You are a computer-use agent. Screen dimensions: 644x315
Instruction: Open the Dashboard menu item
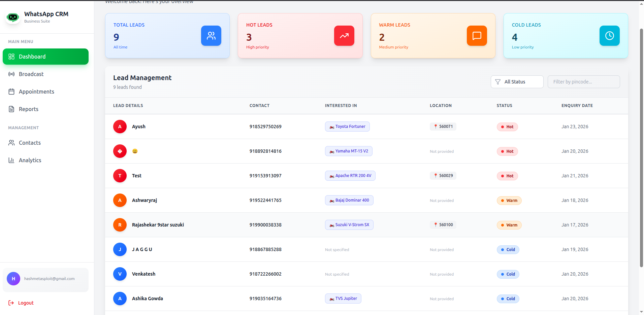click(45, 57)
